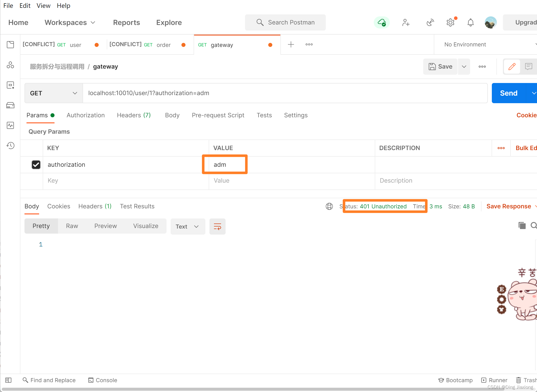The width and height of the screenshot is (537, 392).
Task: Open the Monitors sidebar icon
Action: coord(10,125)
